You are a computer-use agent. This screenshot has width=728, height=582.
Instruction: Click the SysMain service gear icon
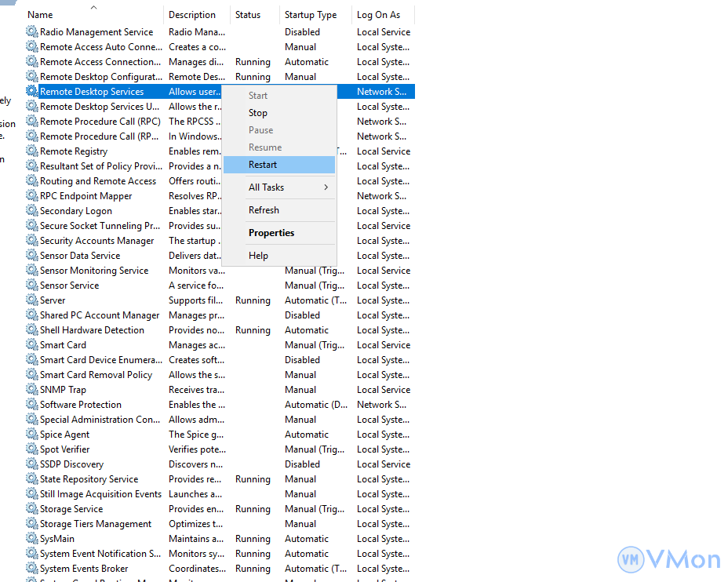[31, 539]
